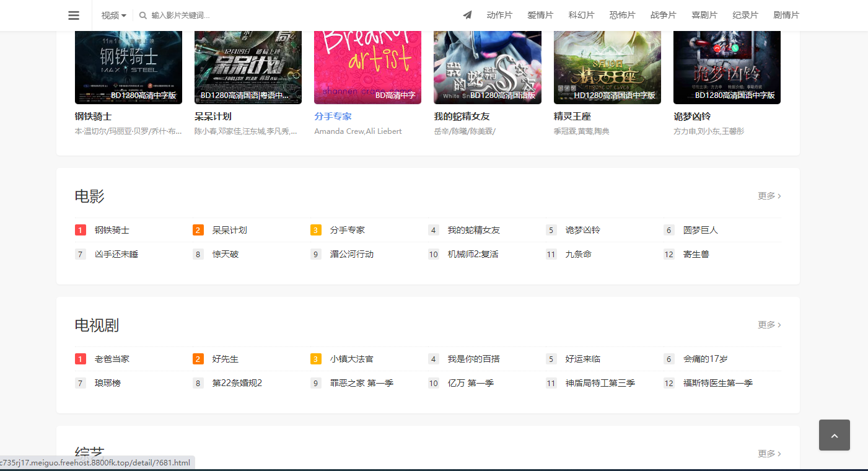Open the 爱情片 category
Image resolution: width=868 pixels, height=471 pixels.
pyautogui.click(x=540, y=15)
